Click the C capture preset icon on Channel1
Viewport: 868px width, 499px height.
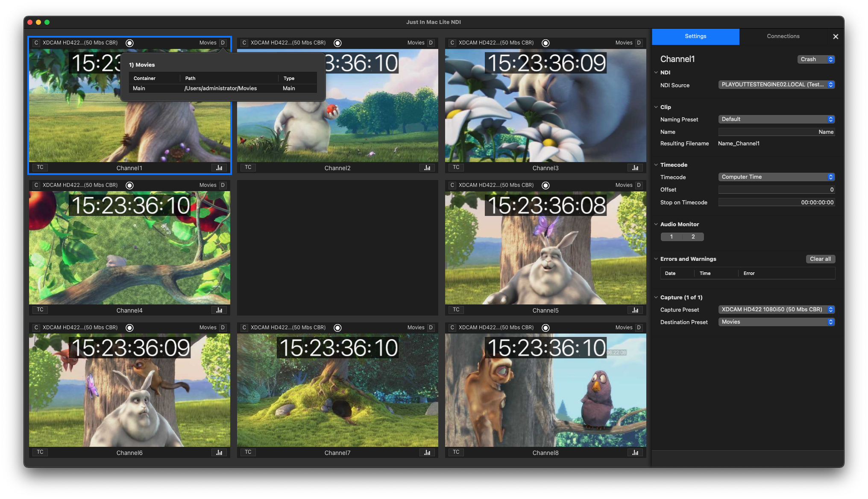[36, 43]
